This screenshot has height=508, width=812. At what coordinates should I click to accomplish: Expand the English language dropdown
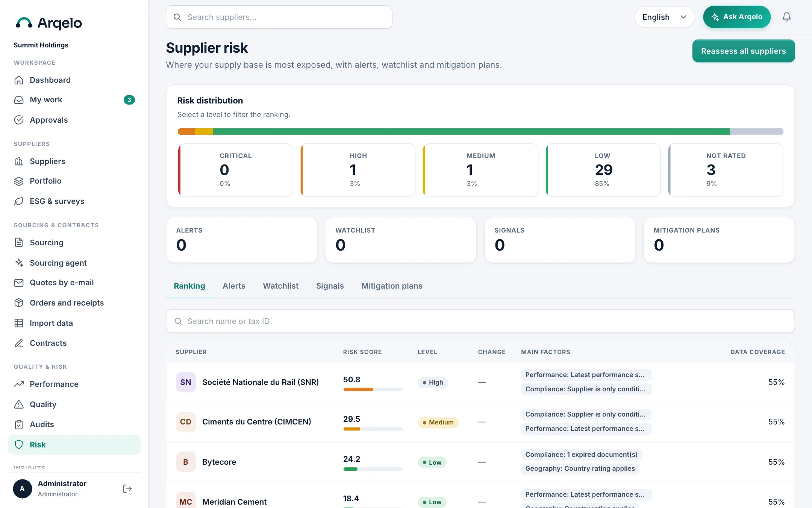pyautogui.click(x=664, y=17)
